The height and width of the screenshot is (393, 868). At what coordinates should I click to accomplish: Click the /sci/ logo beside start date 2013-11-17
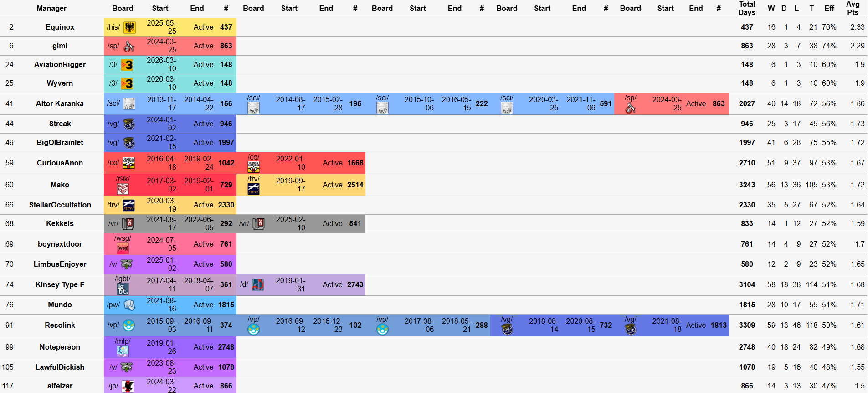(129, 104)
